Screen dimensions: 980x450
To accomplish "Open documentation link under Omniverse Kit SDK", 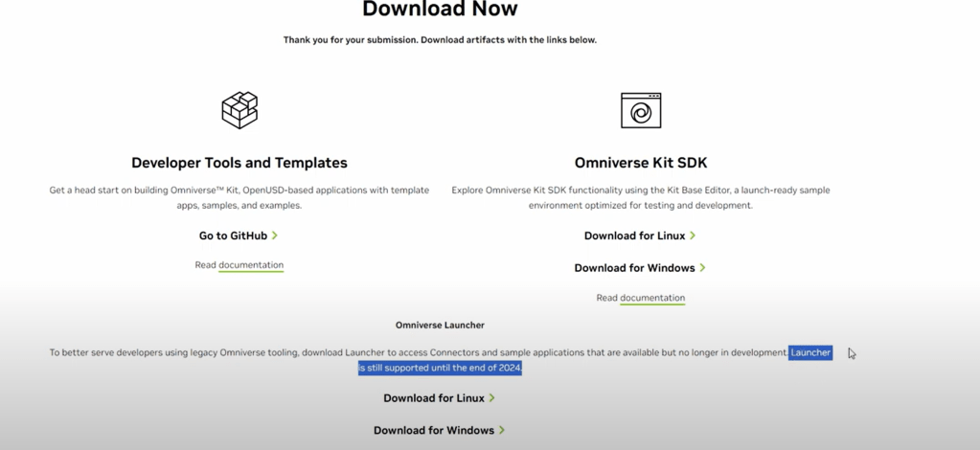I will click(652, 298).
